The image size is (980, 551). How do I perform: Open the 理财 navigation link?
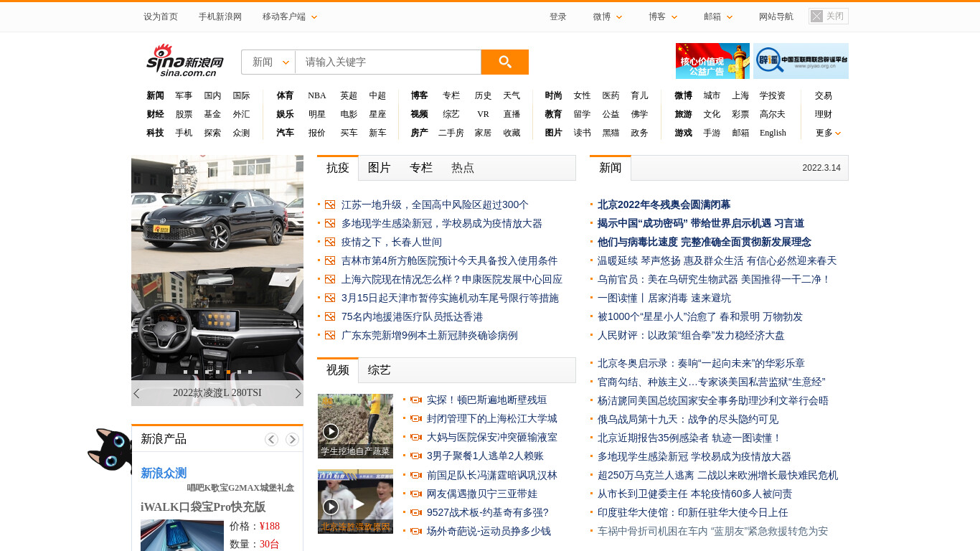tap(824, 114)
